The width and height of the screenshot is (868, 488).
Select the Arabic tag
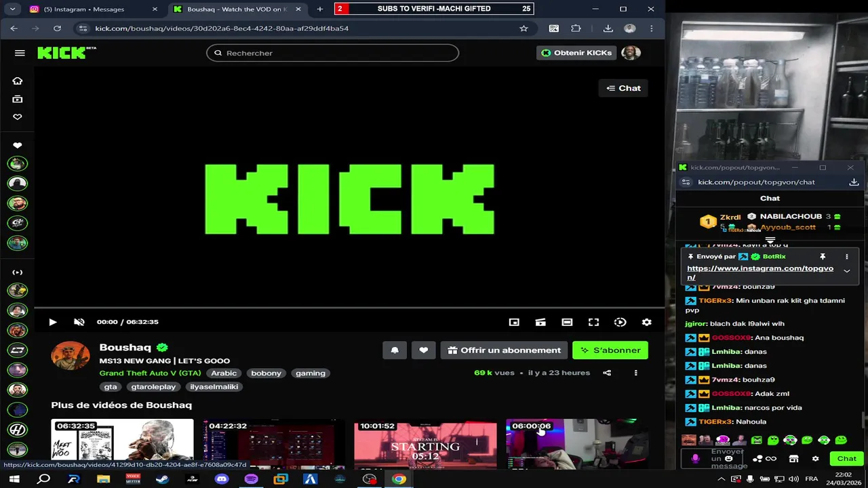pos(224,373)
